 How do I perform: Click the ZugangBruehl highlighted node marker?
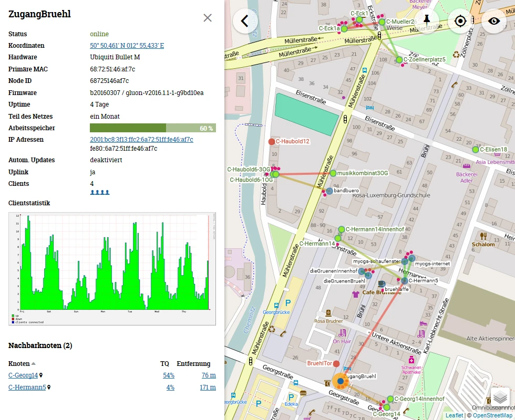pos(341,381)
